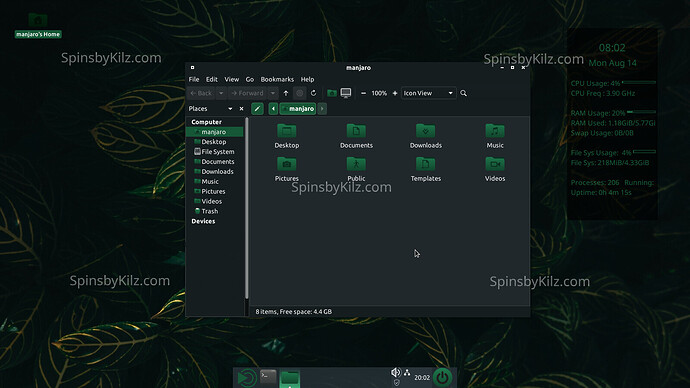Select Documents in the Places sidebar
This screenshot has width=690, height=388.
214,161
